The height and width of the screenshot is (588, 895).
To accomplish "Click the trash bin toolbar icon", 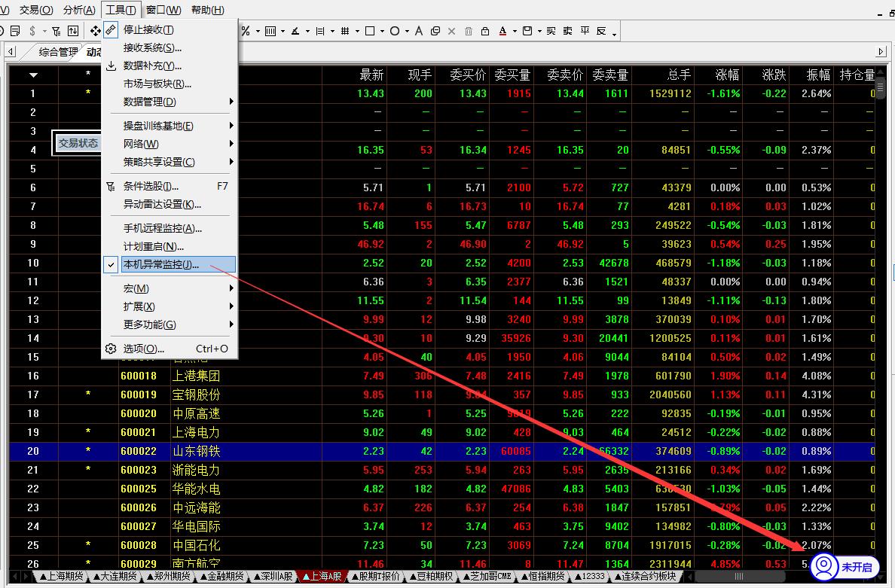I will [x=469, y=31].
